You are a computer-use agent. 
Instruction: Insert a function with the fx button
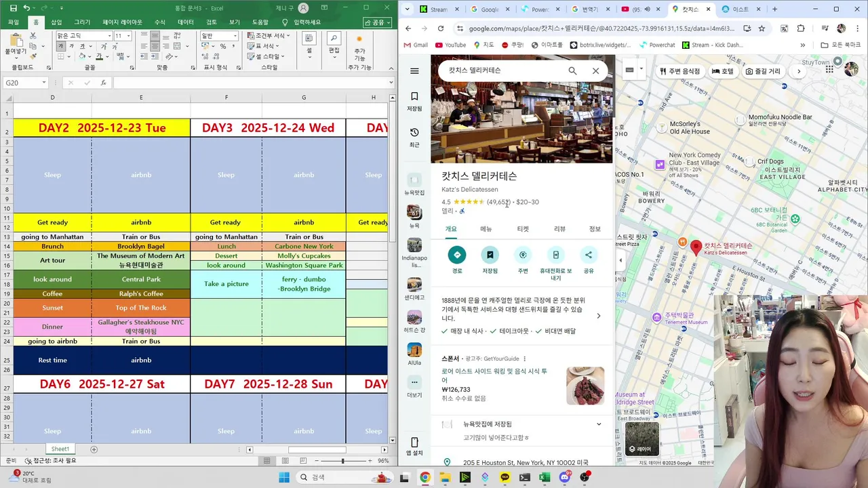coord(103,83)
